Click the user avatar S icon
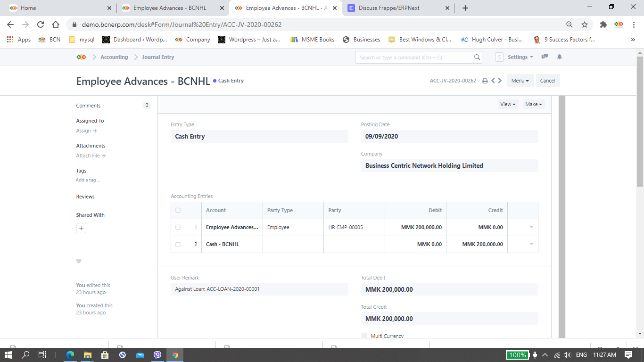The width and height of the screenshot is (644, 362). (499, 57)
